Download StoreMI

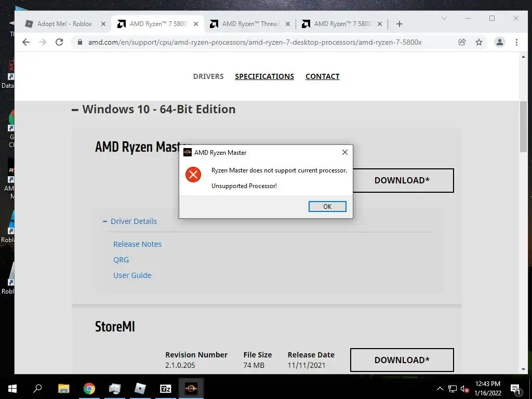402,360
